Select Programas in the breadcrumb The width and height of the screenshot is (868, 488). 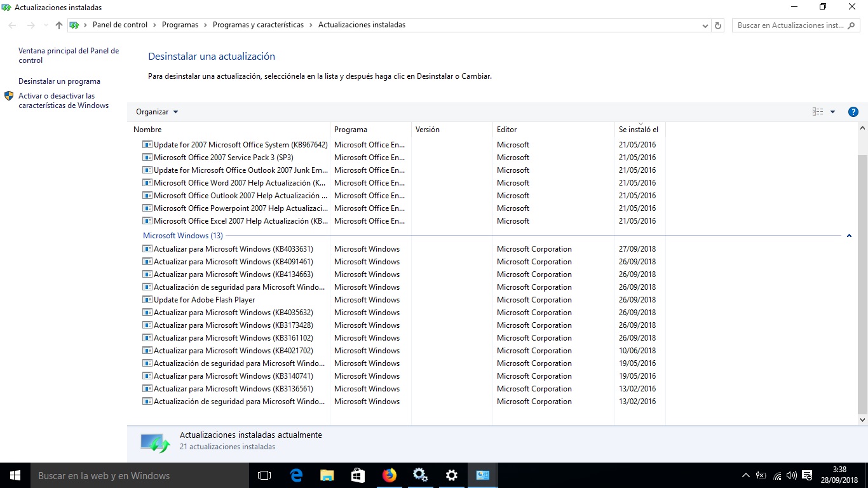[x=180, y=25]
